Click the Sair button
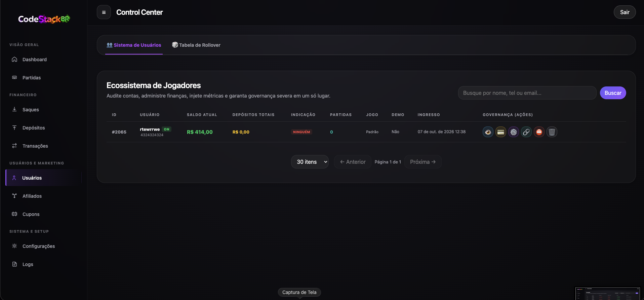This screenshot has height=300, width=644. coord(625,12)
